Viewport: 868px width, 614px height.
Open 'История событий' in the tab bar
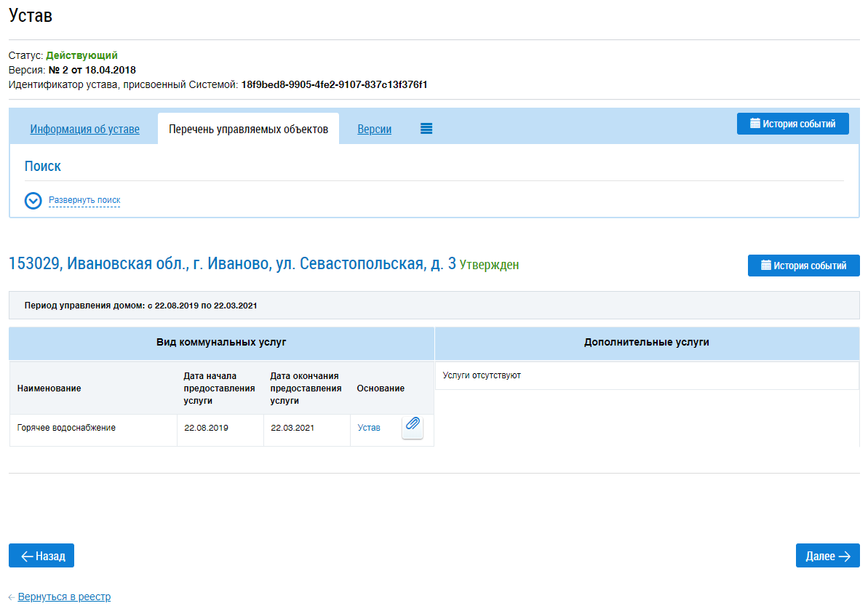792,124
